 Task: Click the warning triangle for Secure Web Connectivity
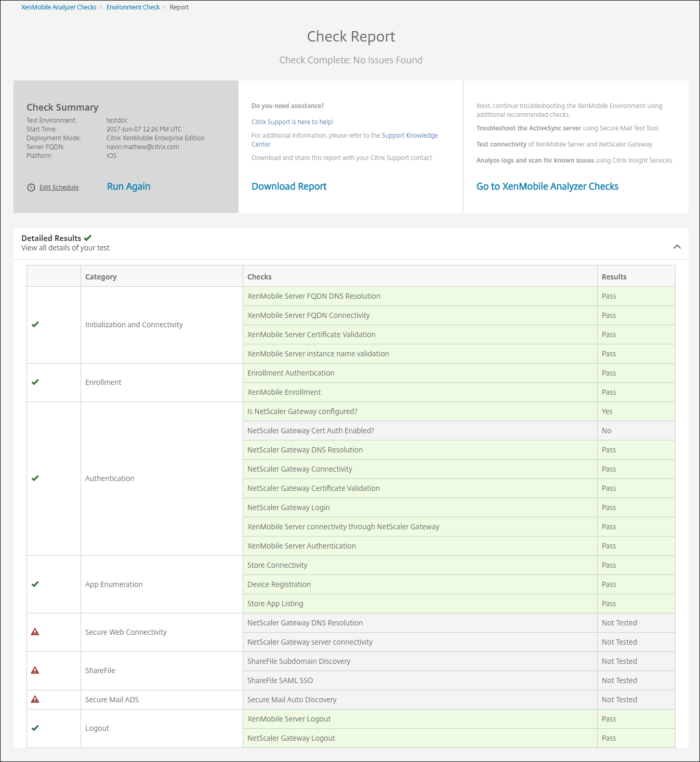point(35,632)
